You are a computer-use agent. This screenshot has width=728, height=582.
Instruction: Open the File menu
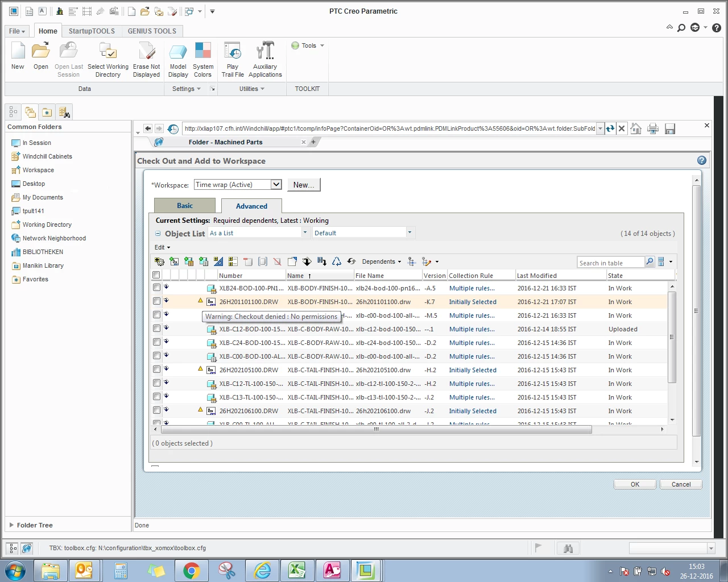pos(17,31)
